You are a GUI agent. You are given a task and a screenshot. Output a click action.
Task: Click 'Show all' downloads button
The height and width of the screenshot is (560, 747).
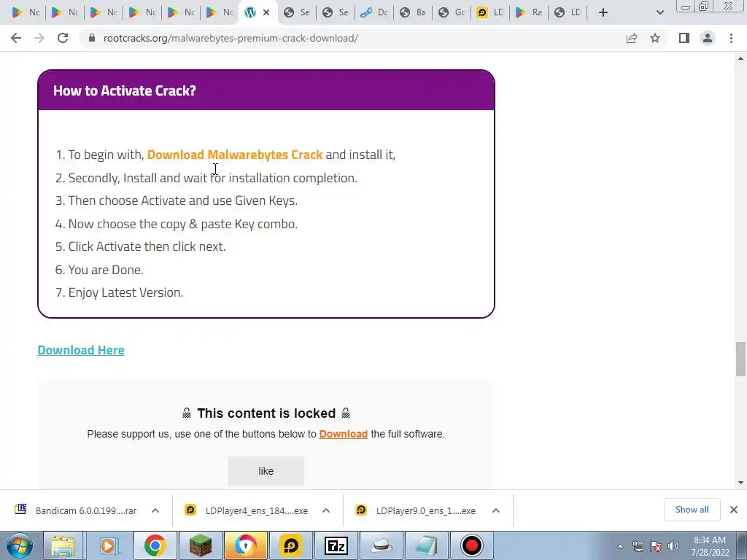pos(692,510)
